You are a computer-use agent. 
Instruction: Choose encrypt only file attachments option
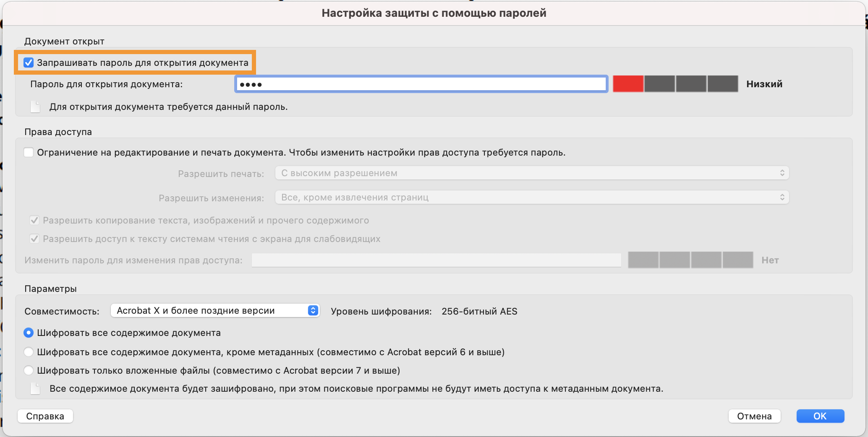(29, 370)
